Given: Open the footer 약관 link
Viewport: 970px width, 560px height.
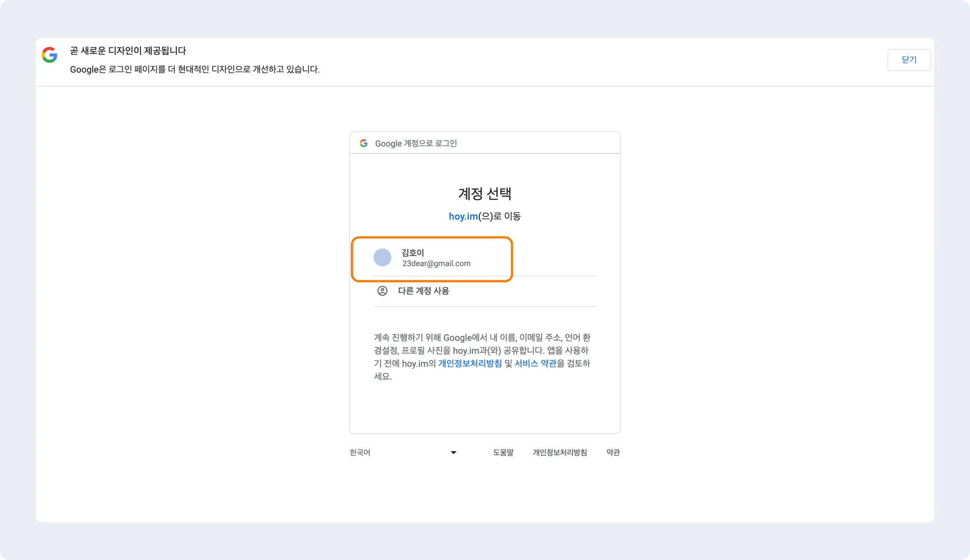Looking at the screenshot, I should tap(613, 453).
